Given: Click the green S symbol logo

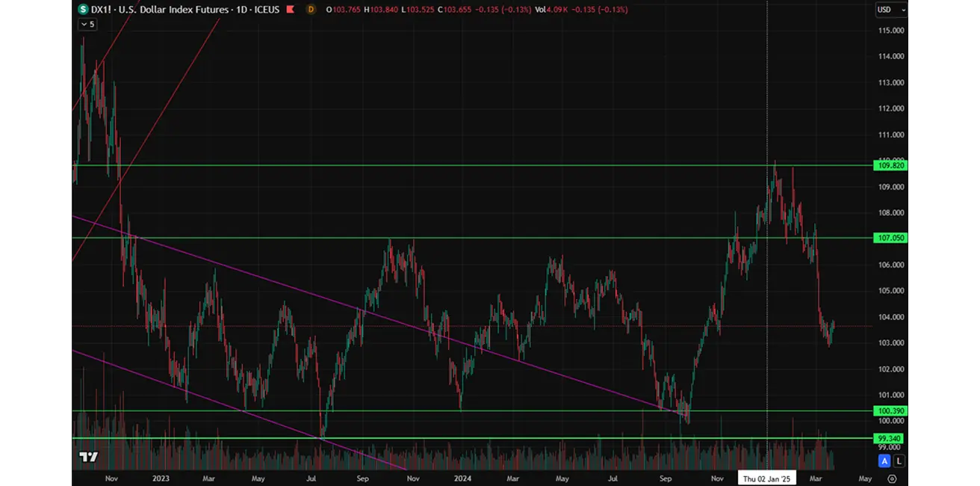Looking at the screenshot, I should pos(83,10).
